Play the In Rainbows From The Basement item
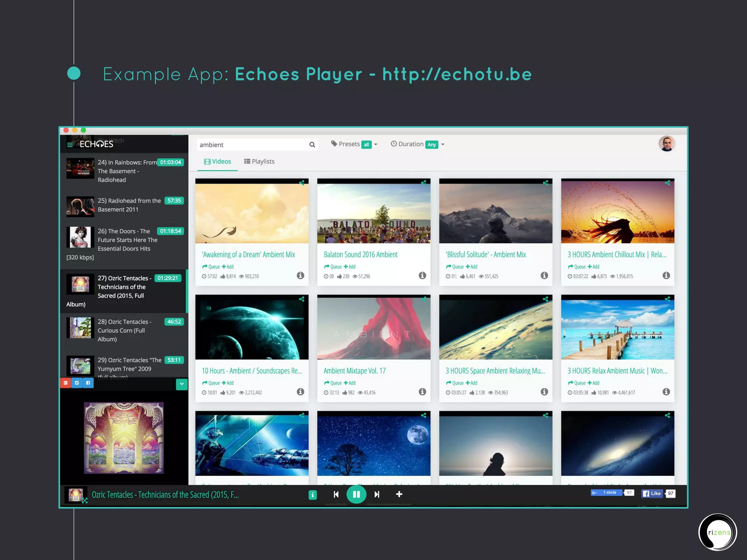This screenshot has height=560, width=747. point(124,171)
